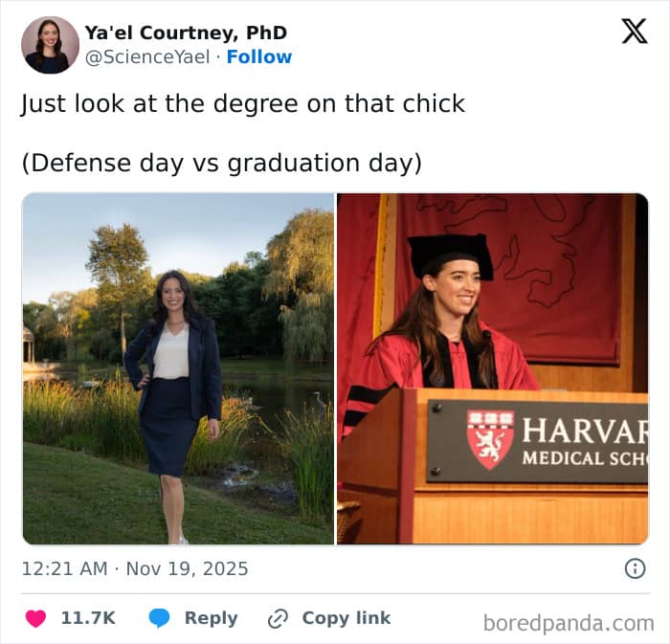The height and width of the screenshot is (644, 670).
Task: Open the Ya'el Courtney, PhD display name
Action: [186, 33]
